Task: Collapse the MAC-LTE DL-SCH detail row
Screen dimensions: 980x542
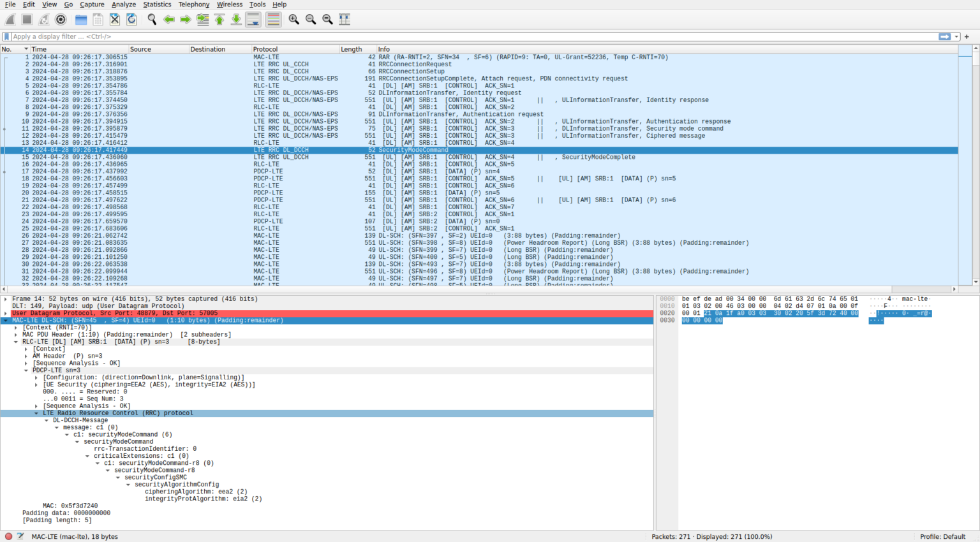Action: 6,320
